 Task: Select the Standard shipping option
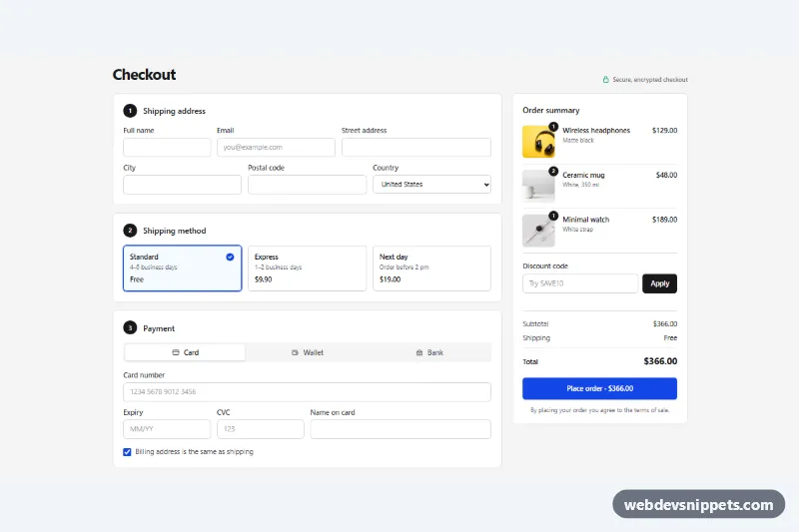tap(182, 268)
